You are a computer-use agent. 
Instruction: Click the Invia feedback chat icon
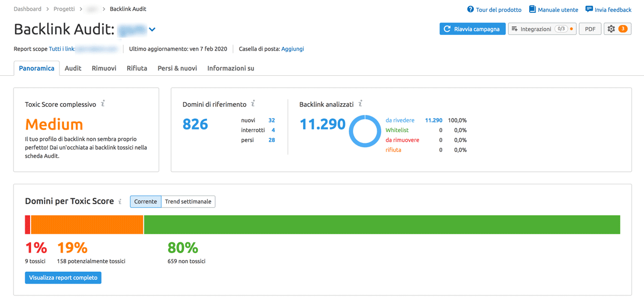[589, 10]
